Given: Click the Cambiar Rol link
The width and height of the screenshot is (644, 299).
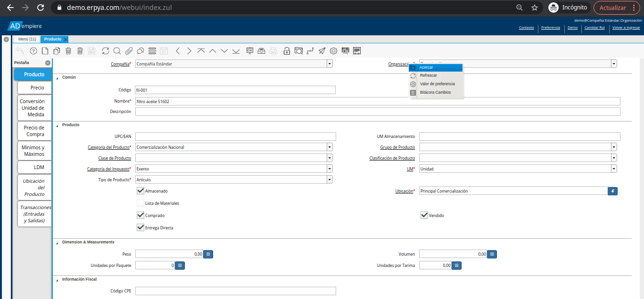Looking at the screenshot, I should 594,28.
